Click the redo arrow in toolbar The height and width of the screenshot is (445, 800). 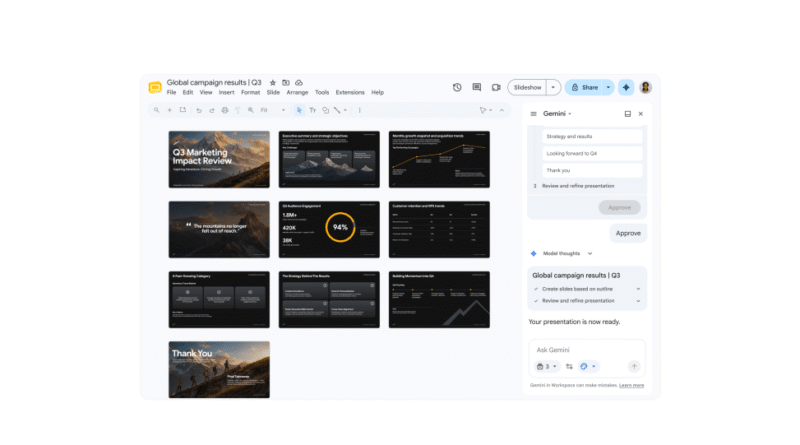coord(212,110)
